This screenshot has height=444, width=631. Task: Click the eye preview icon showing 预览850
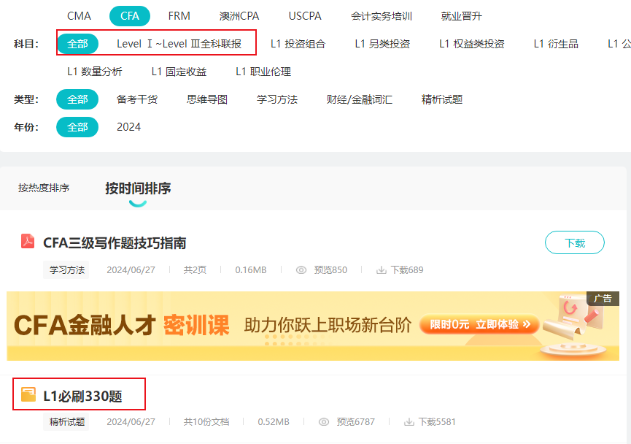(x=301, y=270)
